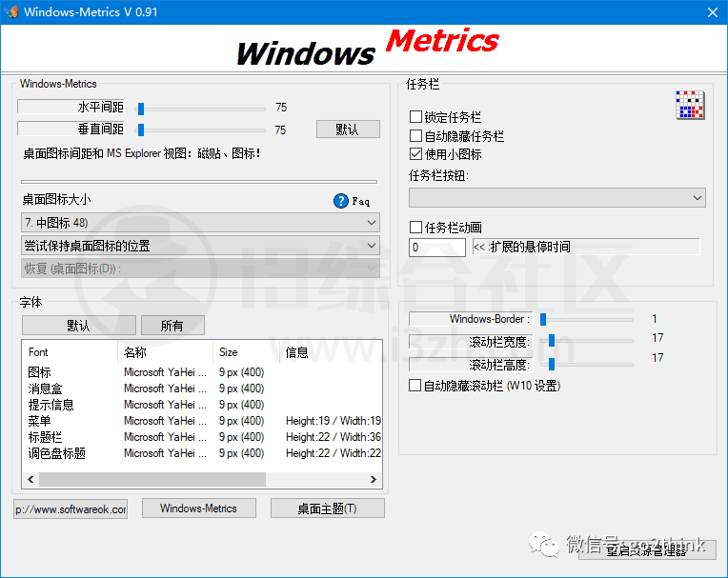This screenshot has width=728, height=578.
Task: Open the 恢复 (桌面图标(D)) dropdown
Action: (200, 269)
